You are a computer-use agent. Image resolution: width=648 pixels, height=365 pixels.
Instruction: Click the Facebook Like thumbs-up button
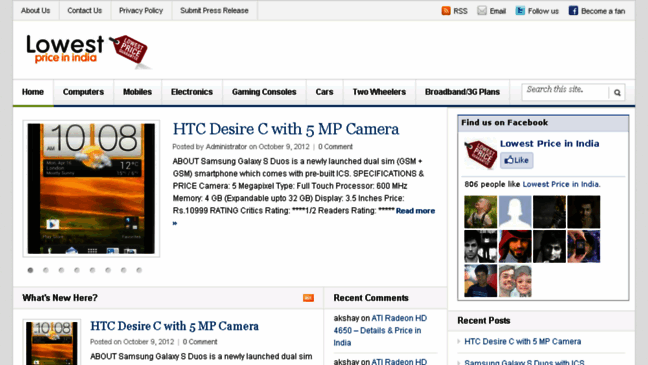click(x=517, y=160)
